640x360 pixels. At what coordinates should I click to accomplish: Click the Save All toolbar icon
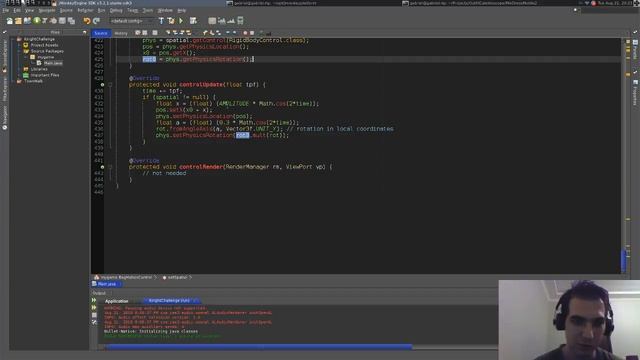(71, 21)
